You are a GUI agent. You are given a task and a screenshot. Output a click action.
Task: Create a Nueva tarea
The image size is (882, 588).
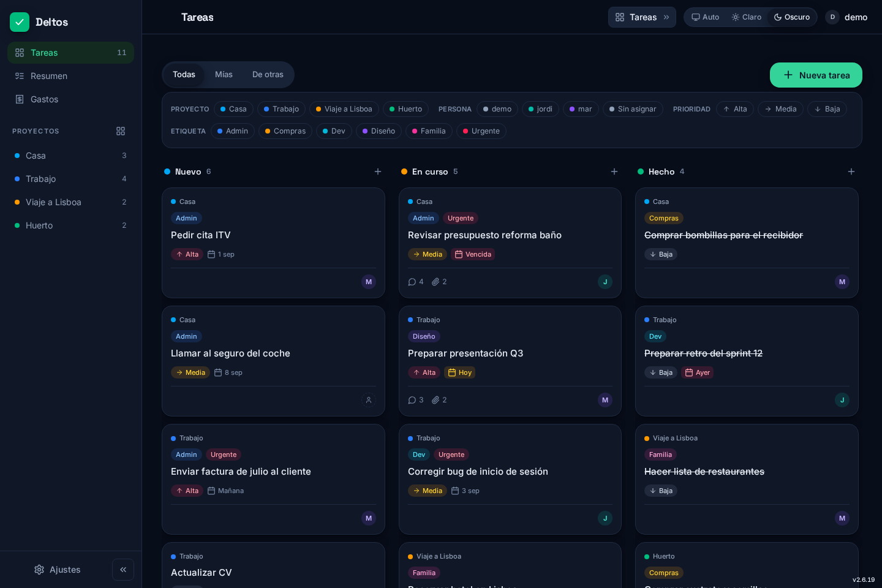click(x=816, y=75)
